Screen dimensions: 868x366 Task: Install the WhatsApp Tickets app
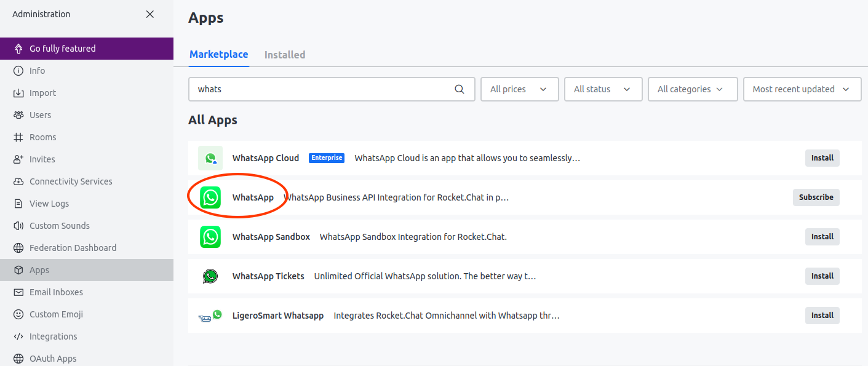[822, 276]
